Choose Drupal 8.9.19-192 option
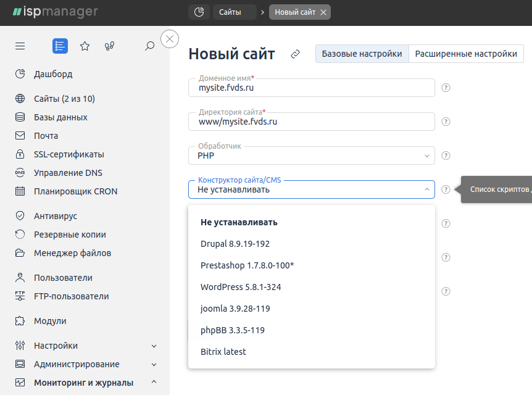Screen dimensions: 532x395 point(312,244)
